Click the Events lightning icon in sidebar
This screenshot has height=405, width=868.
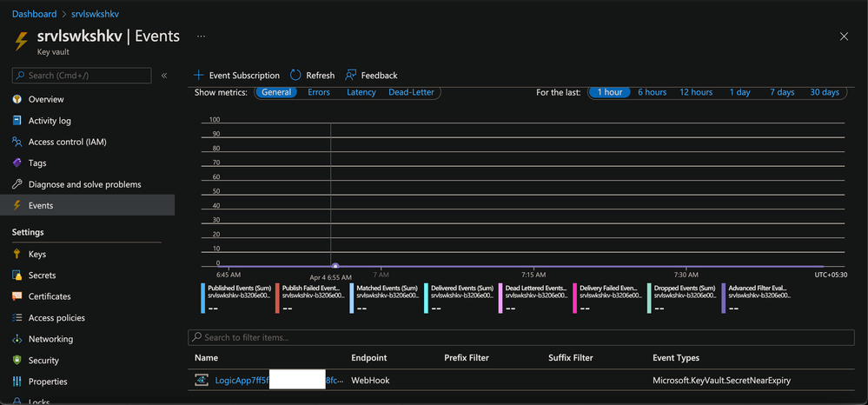17,206
